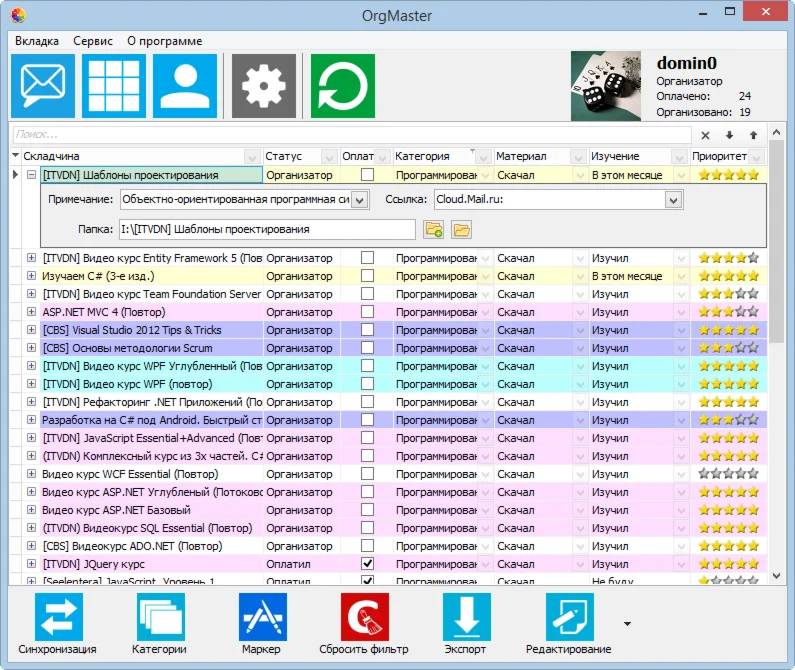This screenshot has width=795, height=670.
Task: Open the settings gear icon
Action: click(263, 86)
